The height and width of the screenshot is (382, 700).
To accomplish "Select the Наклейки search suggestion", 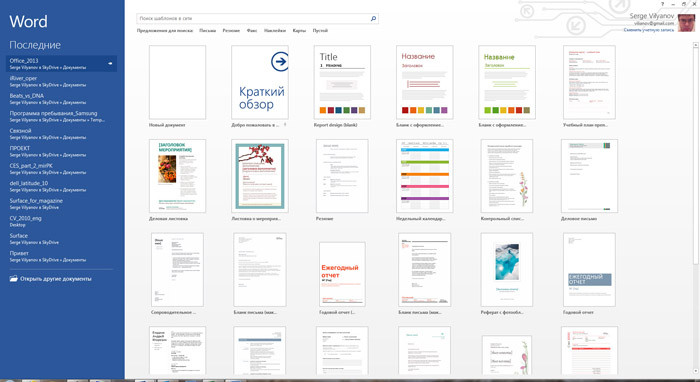I will point(275,31).
